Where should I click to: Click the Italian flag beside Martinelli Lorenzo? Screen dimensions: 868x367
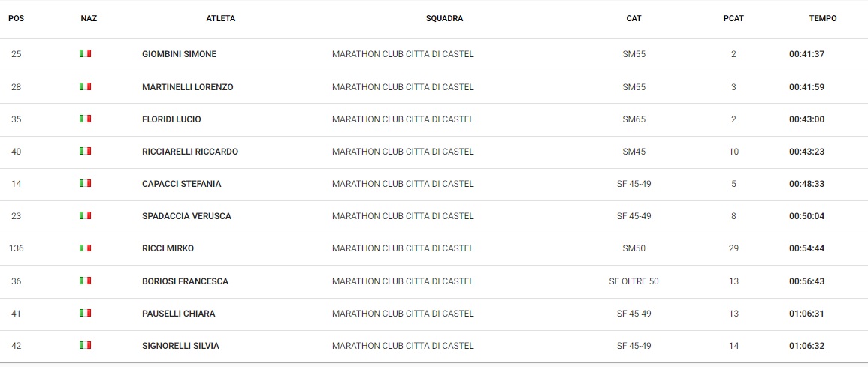(85, 86)
